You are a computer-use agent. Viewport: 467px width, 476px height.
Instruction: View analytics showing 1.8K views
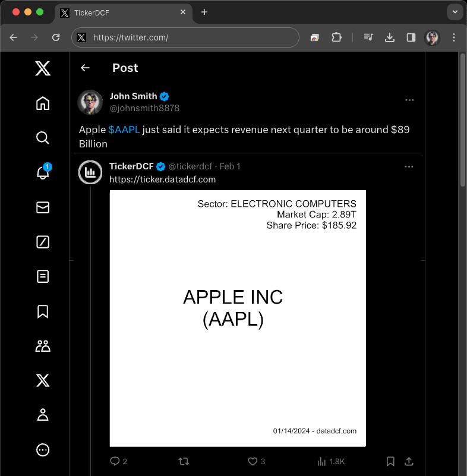coord(331,461)
